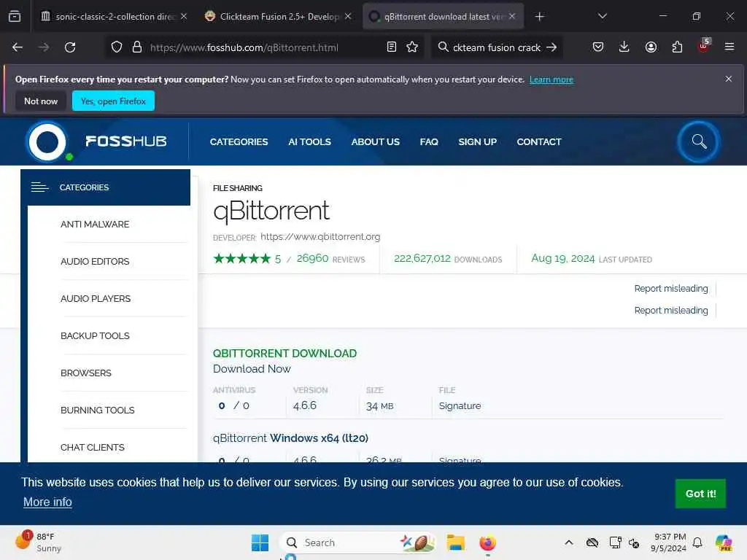Open SIGN UP navigation item
Screen dimensions: 747x560
[477, 142]
